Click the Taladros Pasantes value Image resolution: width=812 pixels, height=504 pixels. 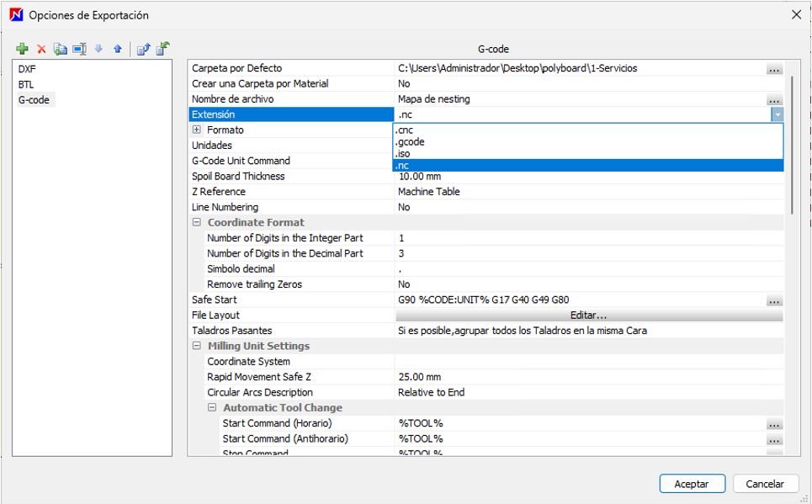coord(523,331)
